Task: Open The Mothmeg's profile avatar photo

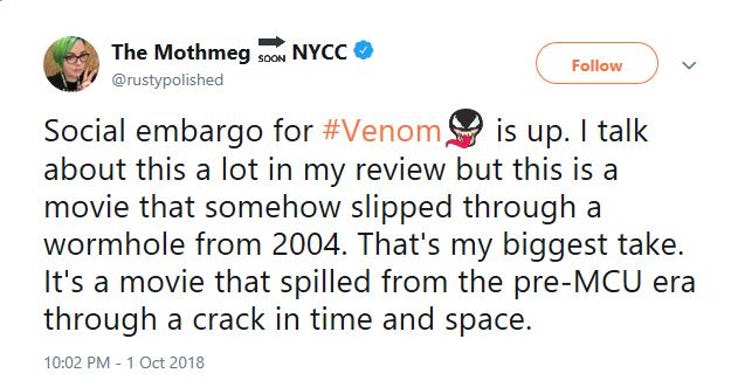Action: point(72,64)
